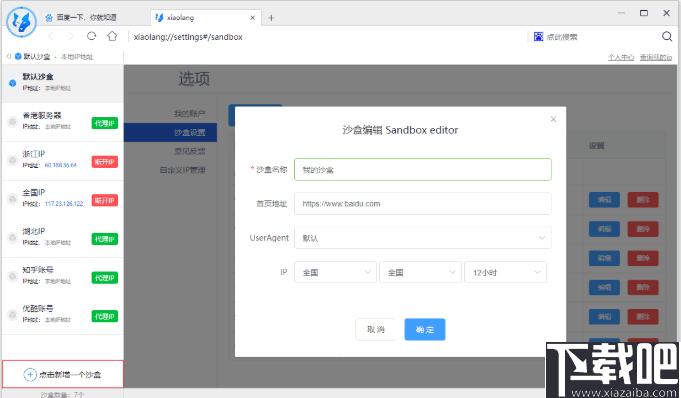
Task: Click 断开IP button for 浙江IP
Action: click(105, 162)
